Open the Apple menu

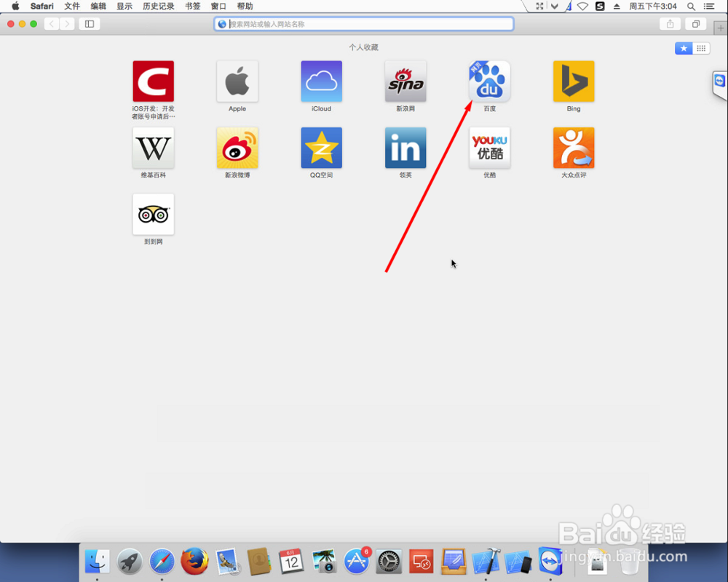pos(15,6)
